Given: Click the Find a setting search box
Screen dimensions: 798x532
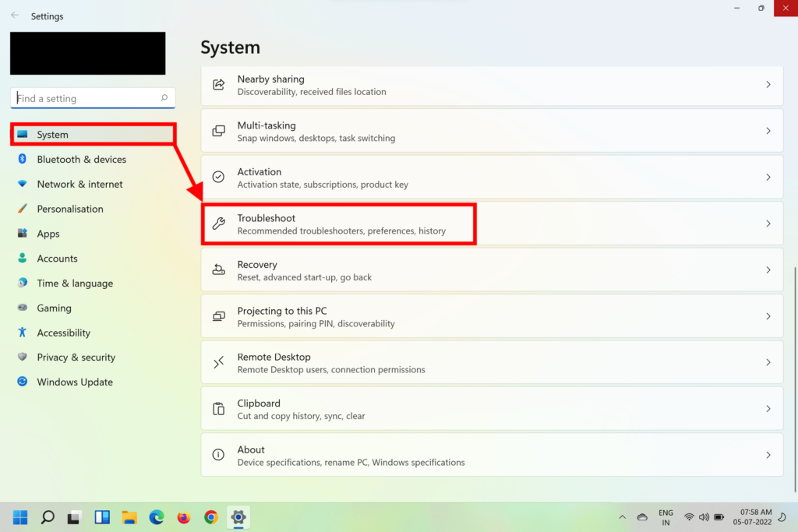Looking at the screenshot, I should [86, 98].
